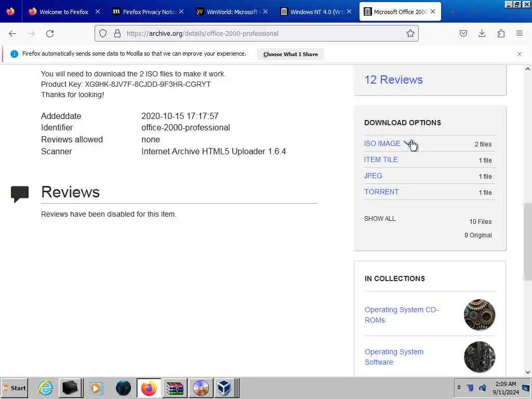
Task: Click the Firefox taskbar button
Action: click(149, 388)
